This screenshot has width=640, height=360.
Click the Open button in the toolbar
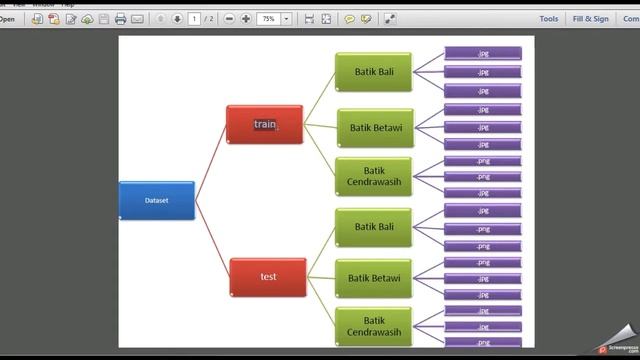click(7, 19)
